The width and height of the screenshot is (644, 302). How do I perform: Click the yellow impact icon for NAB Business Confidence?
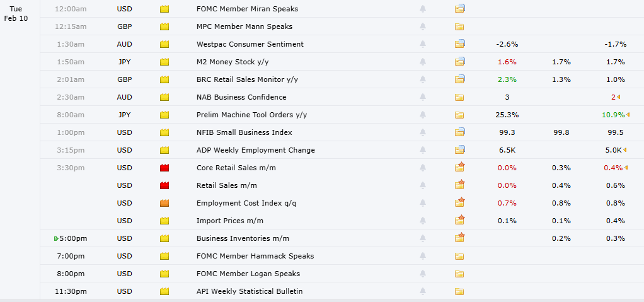[x=165, y=97]
